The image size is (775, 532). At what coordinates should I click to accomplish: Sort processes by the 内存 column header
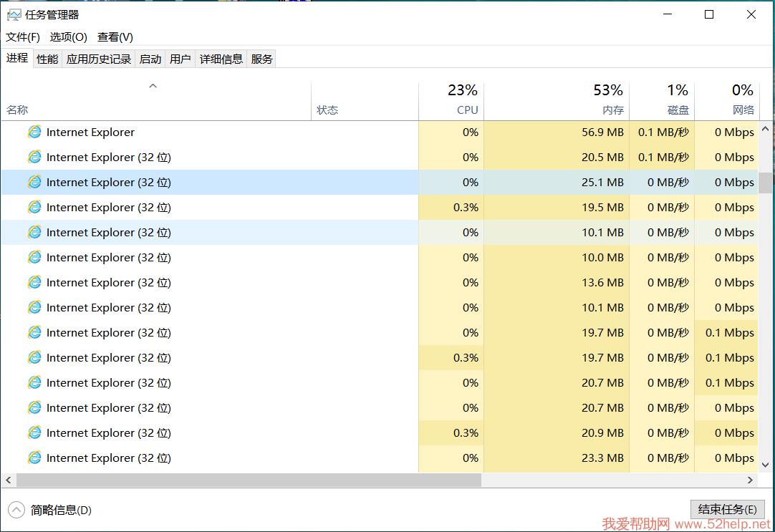612,110
